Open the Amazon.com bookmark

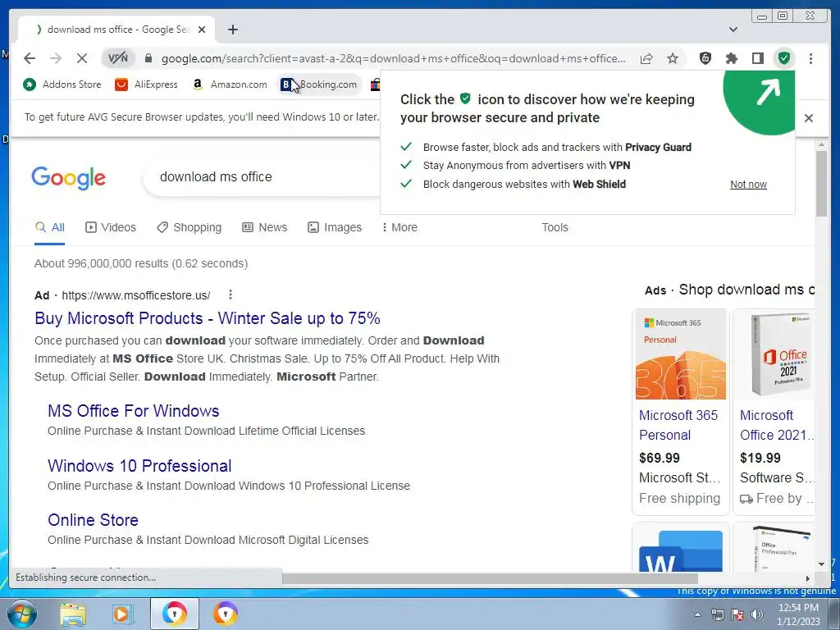click(x=230, y=84)
